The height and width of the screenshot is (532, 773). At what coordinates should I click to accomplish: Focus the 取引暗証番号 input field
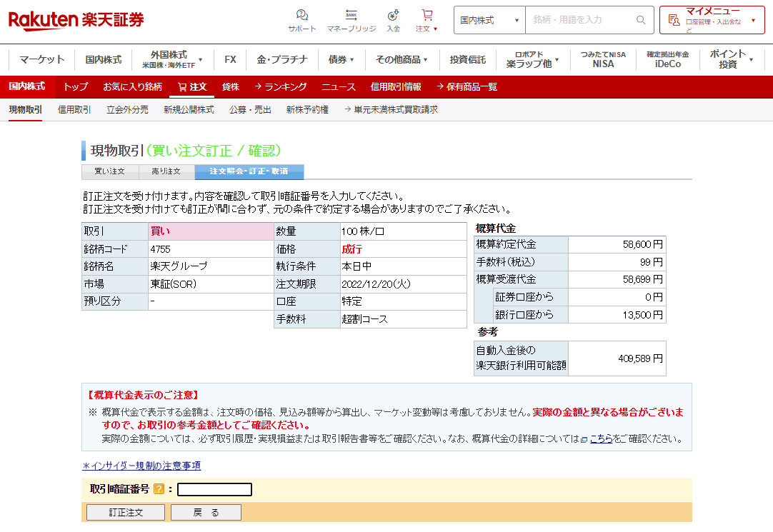point(214,489)
